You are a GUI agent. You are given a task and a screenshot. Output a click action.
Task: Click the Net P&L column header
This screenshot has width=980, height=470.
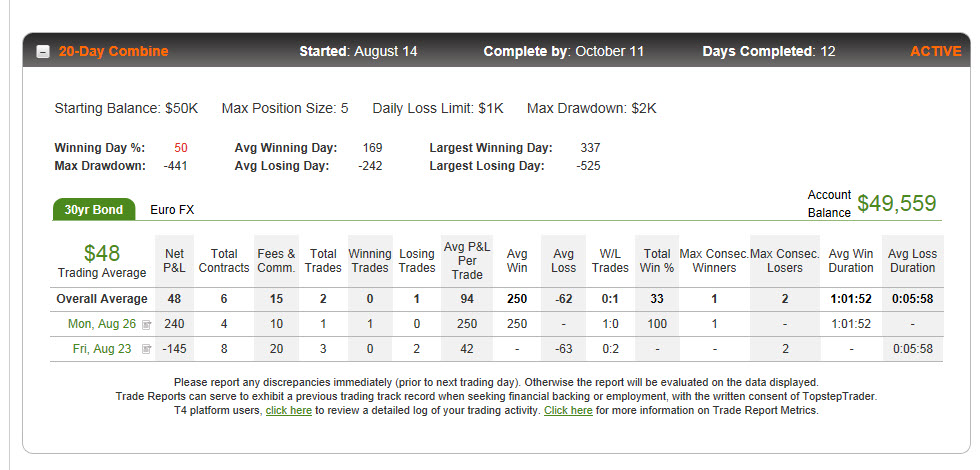coord(174,261)
